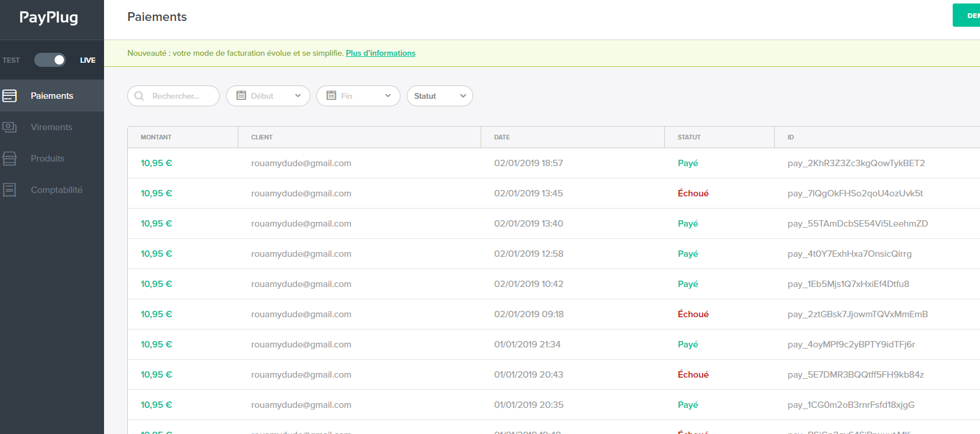Click the calendar icon in Fin filter

pos(331,95)
